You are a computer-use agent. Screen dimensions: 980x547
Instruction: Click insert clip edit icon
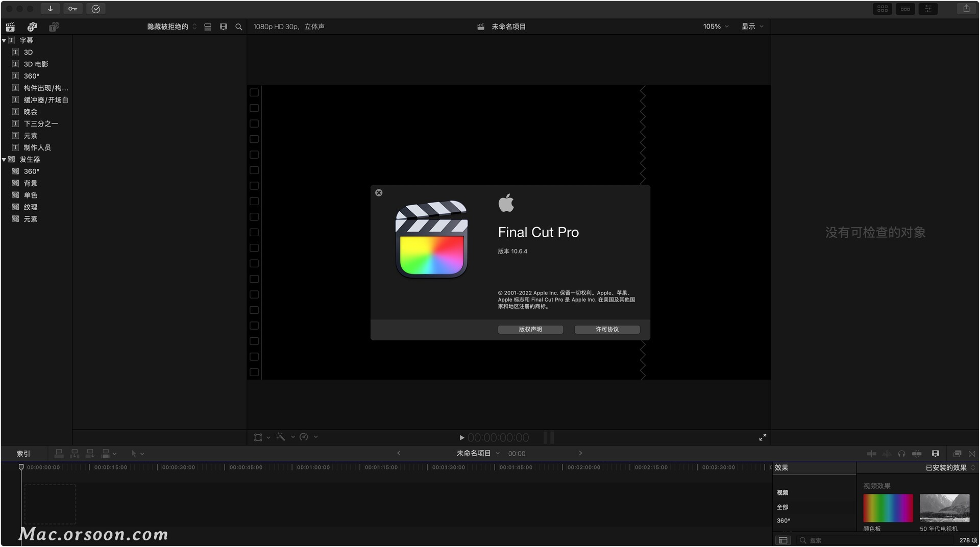pos(75,453)
